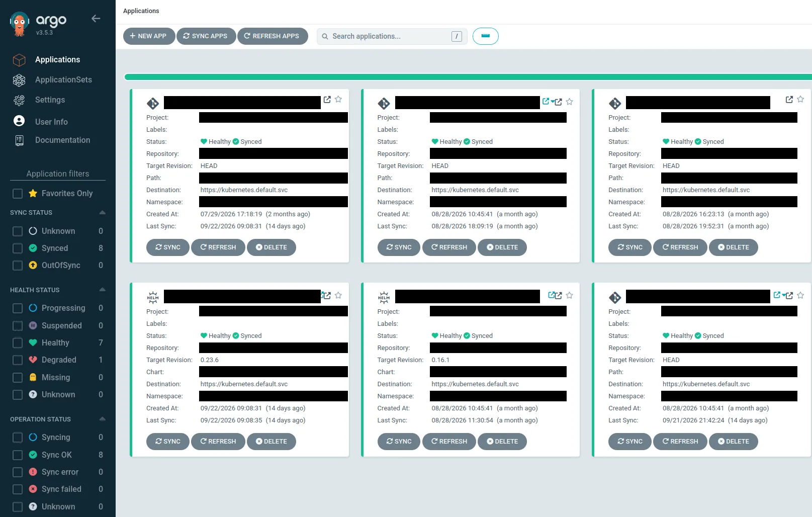Tick the Degraded health status filter
Viewport: 812px width, 517px height.
pyautogui.click(x=18, y=360)
